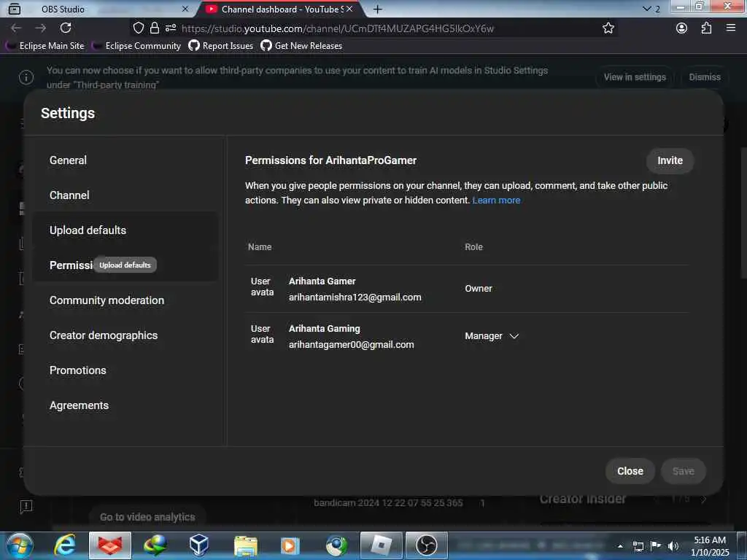Image resolution: width=747 pixels, height=560 pixels.
Task: Click the Go to video analytics button
Action: [x=147, y=517]
